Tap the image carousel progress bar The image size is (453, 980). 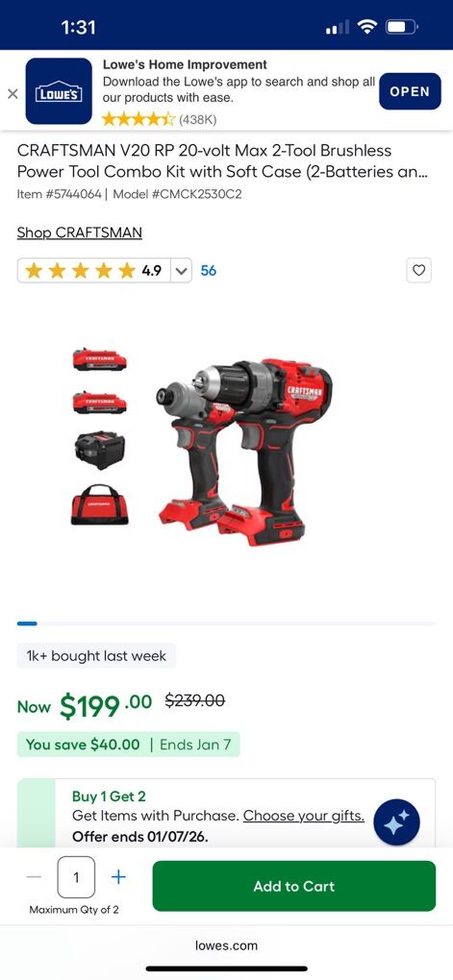click(227, 624)
